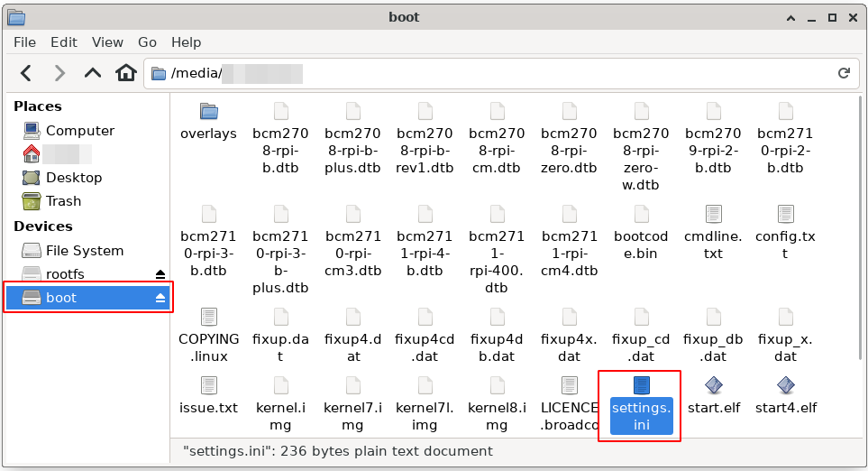The image size is (868, 471).
Task: Open the View menu
Action: tap(107, 42)
